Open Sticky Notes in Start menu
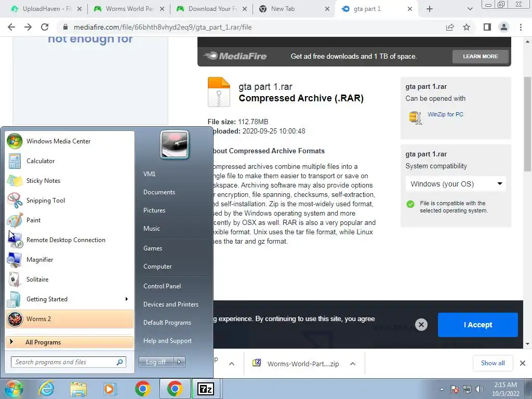Screen dimensions: 532x399 tap(70, 180)
